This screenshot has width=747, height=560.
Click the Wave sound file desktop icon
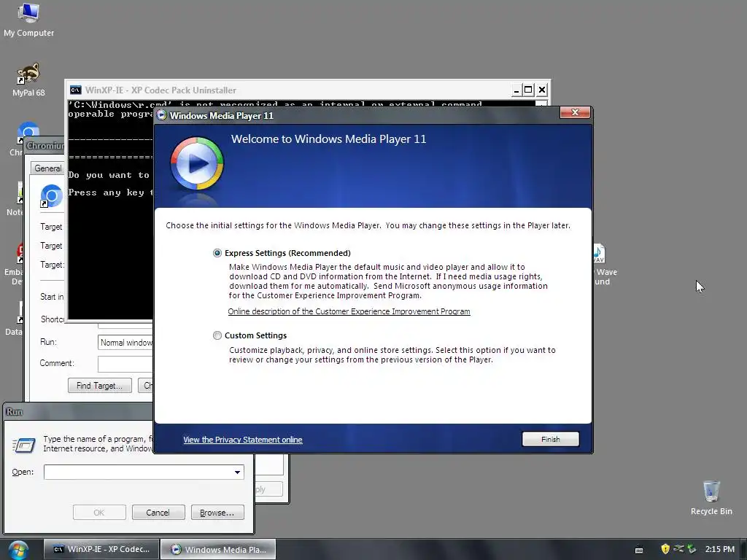pyautogui.click(x=605, y=265)
